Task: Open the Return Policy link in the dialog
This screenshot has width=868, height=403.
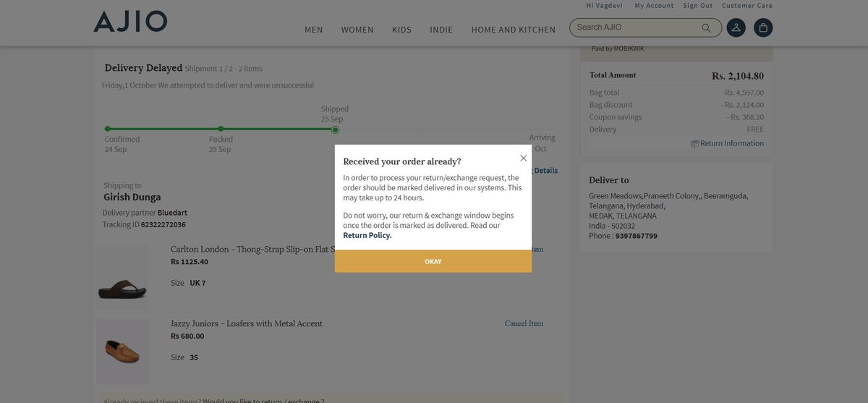Action: coord(367,235)
